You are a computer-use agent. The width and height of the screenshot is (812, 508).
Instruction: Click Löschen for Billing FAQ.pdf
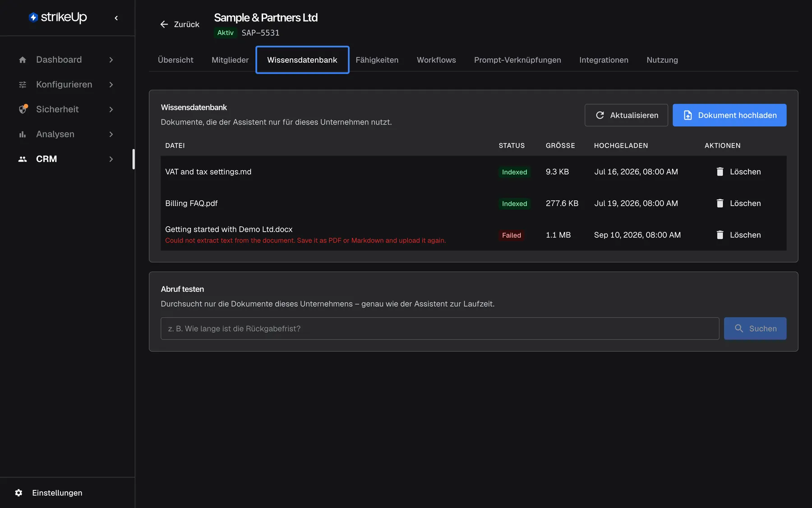pyautogui.click(x=738, y=203)
